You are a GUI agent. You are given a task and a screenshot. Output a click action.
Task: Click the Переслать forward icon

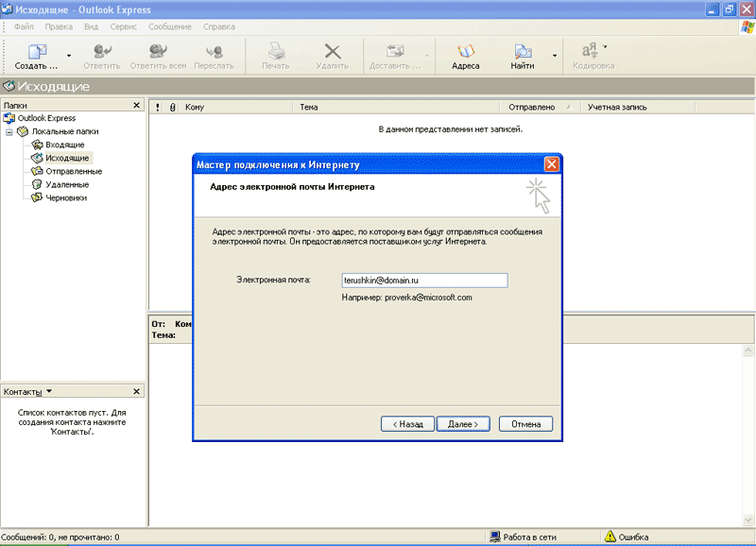click(215, 51)
